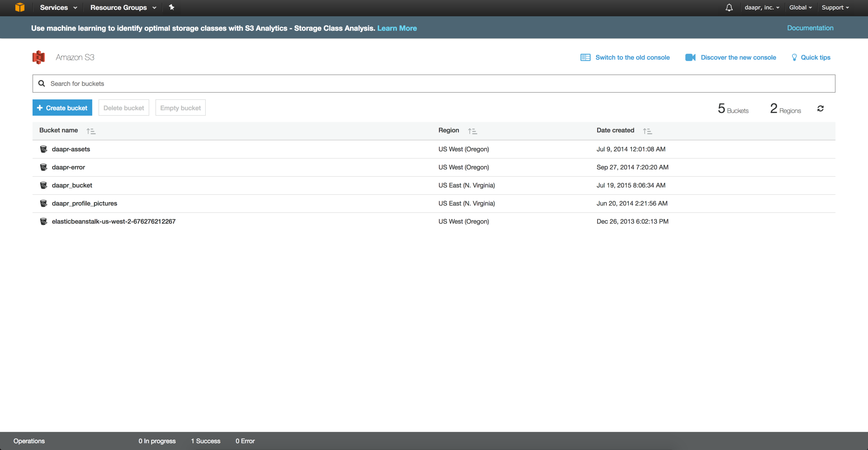Click Switch to the old console link
This screenshot has height=450, width=868.
tap(632, 57)
